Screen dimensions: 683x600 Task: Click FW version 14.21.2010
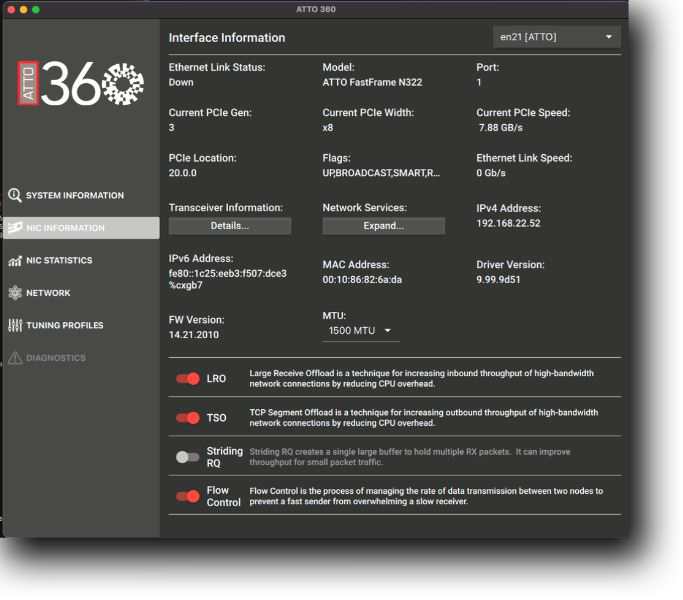(x=194, y=335)
